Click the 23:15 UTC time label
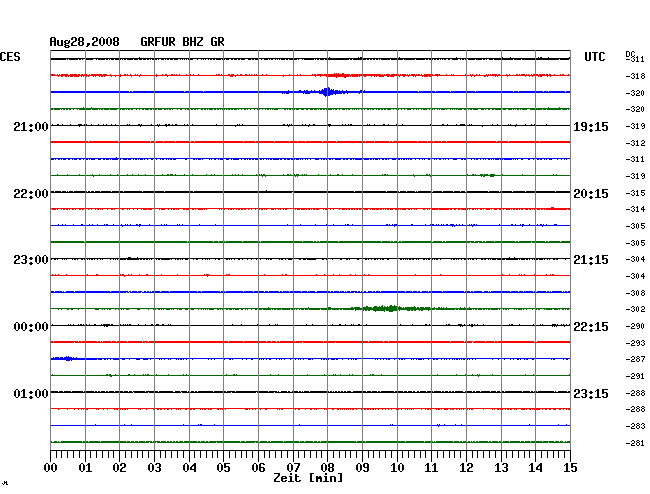650x494 pixels. tap(591, 393)
